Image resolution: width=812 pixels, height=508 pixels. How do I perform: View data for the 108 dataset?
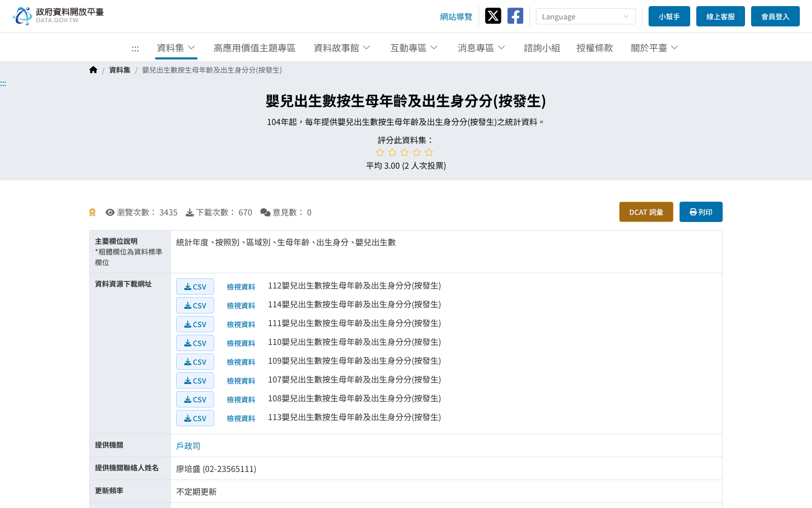click(x=241, y=400)
